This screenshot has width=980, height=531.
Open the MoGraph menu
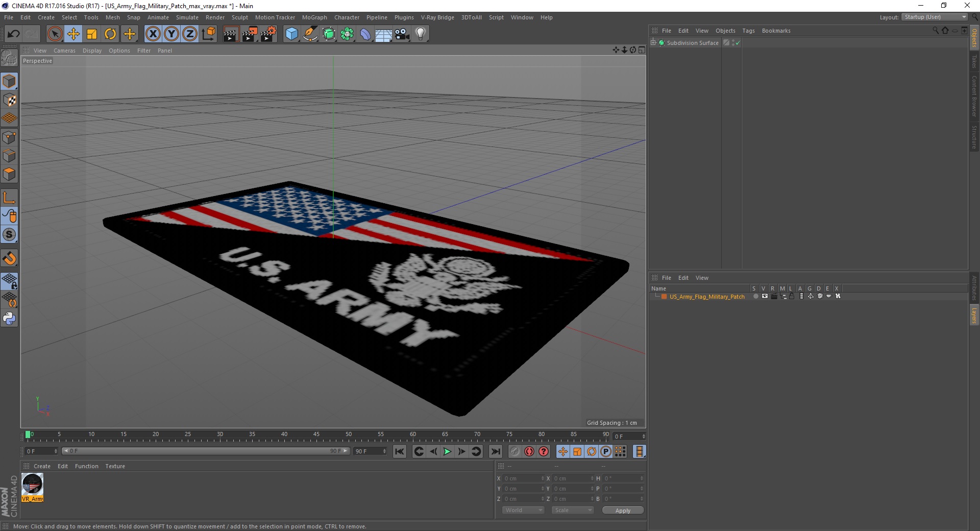coord(314,17)
